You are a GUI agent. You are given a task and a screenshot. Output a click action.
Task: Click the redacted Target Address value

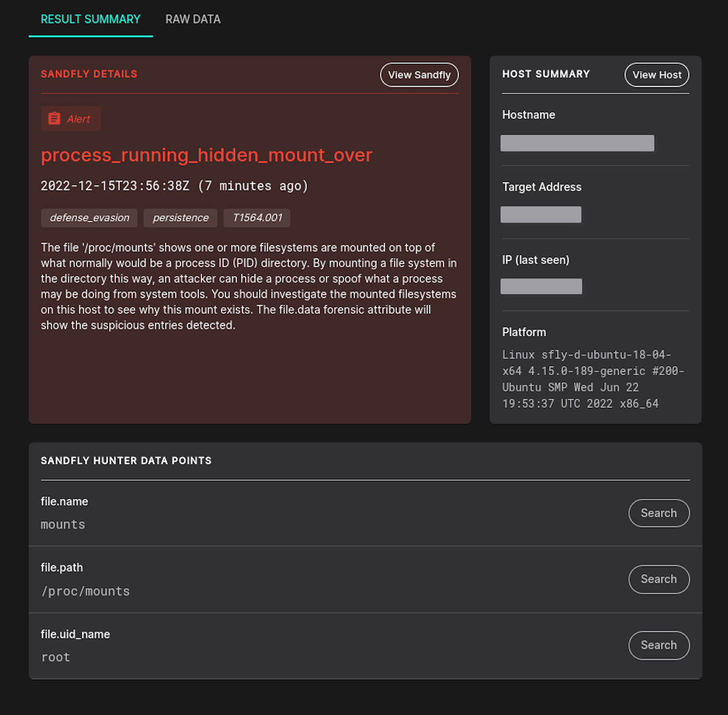tap(541, 214)
